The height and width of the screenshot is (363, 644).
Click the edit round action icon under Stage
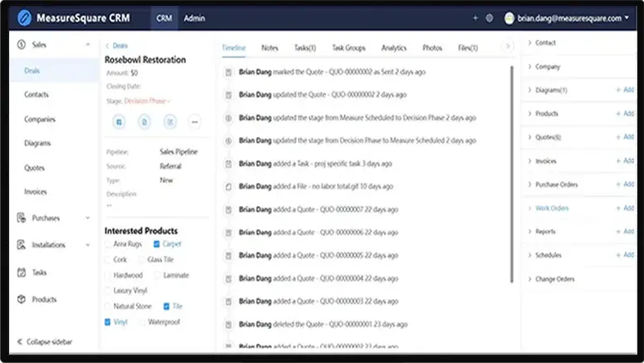[170, 122]
